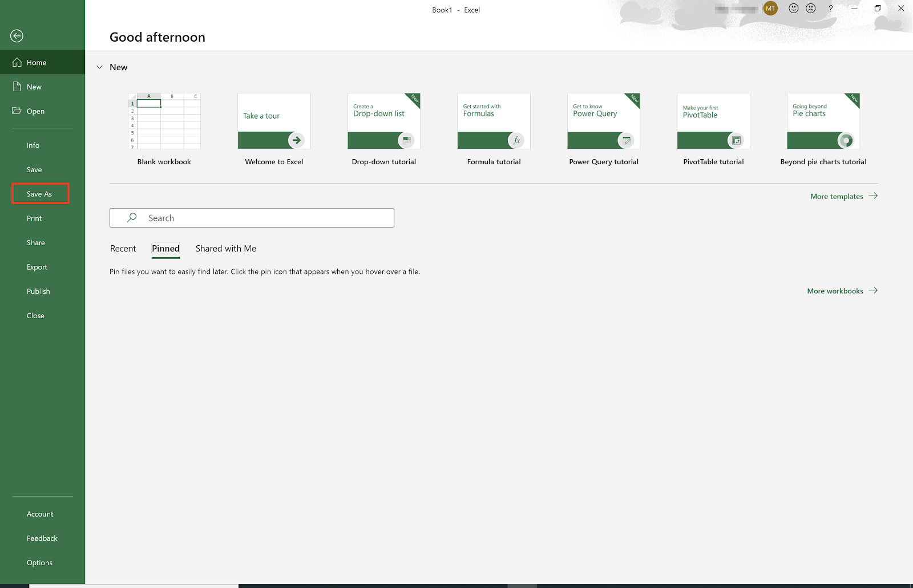The height and width of the screenshot is (588, 913).
Task: Open Help question mark icon
Action: pos(831,8)
